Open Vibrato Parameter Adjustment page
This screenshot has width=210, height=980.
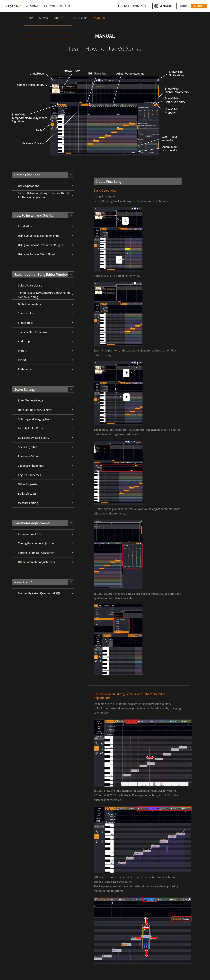pos(43,553)
